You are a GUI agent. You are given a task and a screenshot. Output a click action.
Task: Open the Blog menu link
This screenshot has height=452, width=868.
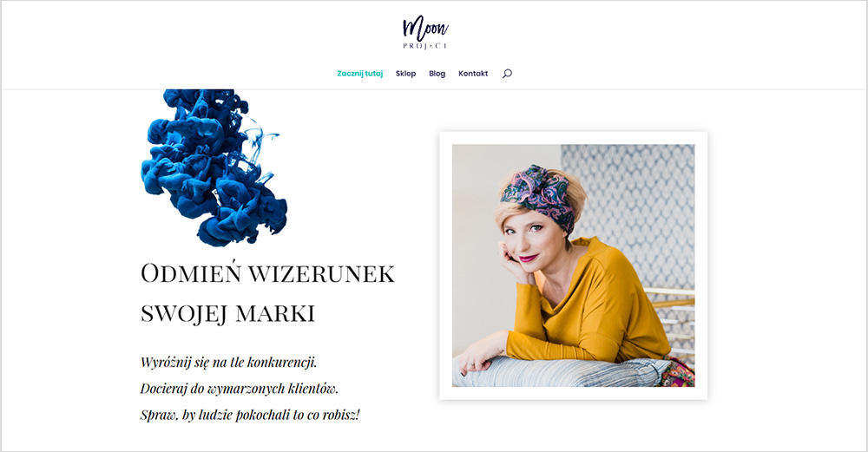[437, 74]
